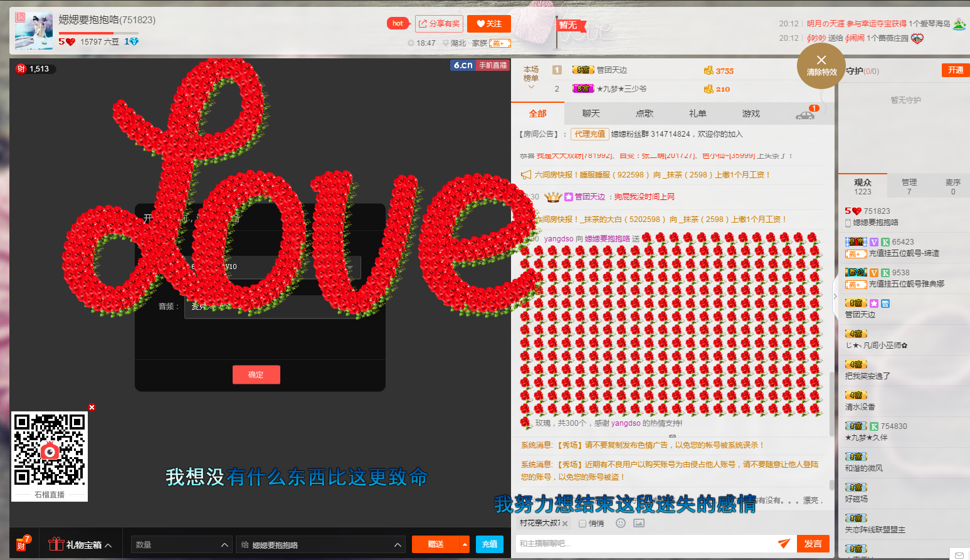Click the 明月の天涯 username in ticker

click(x=825, y=24)
